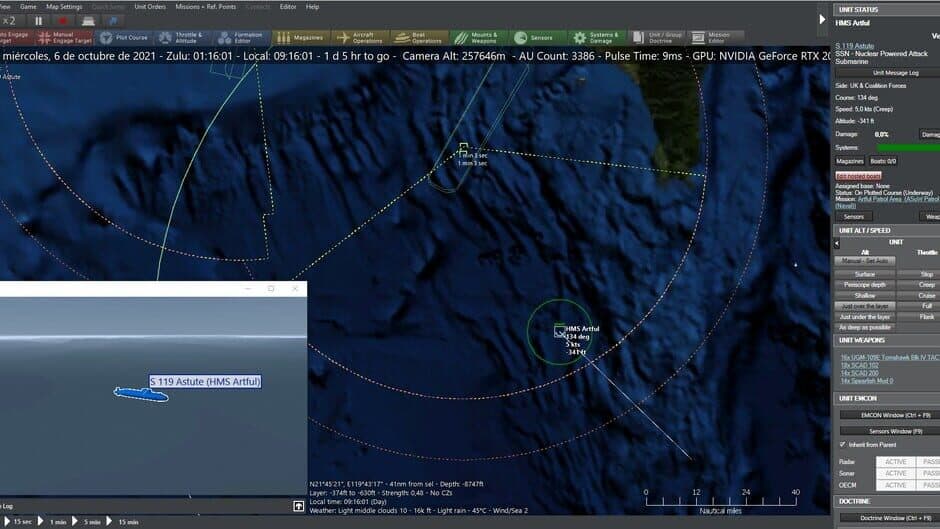The image size is (940, 529).
Task: Open the Unit Orders menu
Action: (x=150, y=7)
